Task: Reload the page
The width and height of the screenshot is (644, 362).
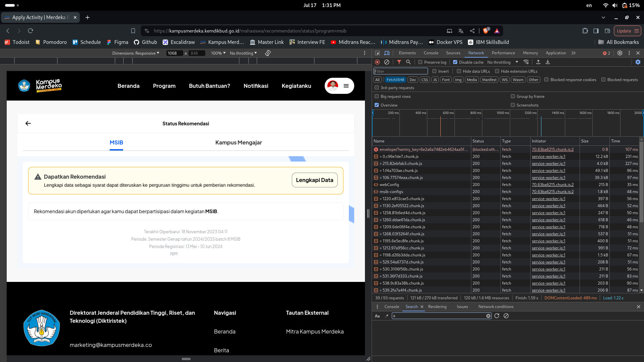Action: [x=31, y=31]
